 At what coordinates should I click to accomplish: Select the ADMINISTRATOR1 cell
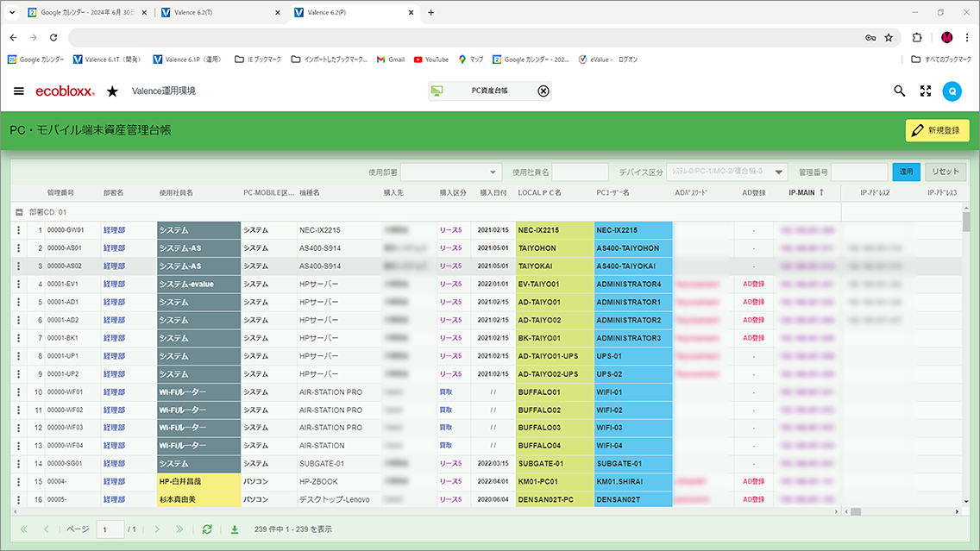[x=633, y=303]
